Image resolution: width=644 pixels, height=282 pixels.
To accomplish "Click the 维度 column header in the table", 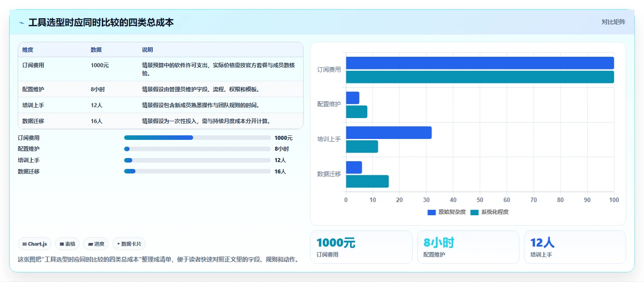I will click(x=28, y=50).
